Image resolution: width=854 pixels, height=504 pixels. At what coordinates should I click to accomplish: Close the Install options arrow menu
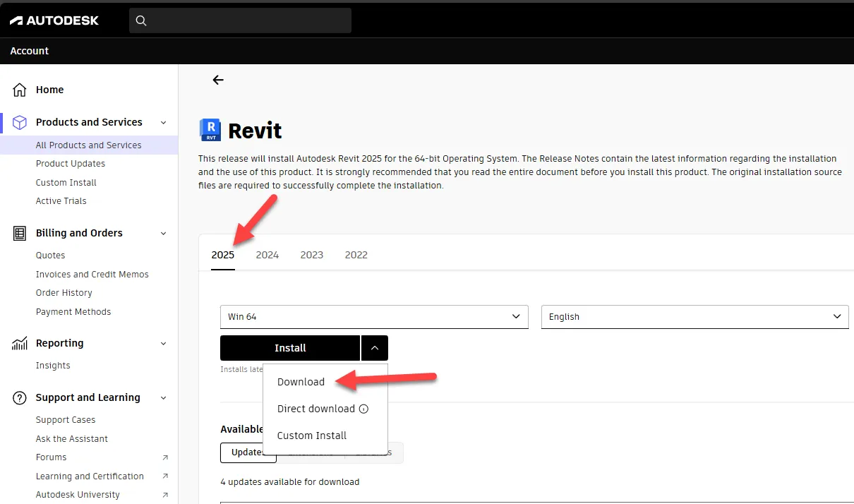(x=375, y=348)
